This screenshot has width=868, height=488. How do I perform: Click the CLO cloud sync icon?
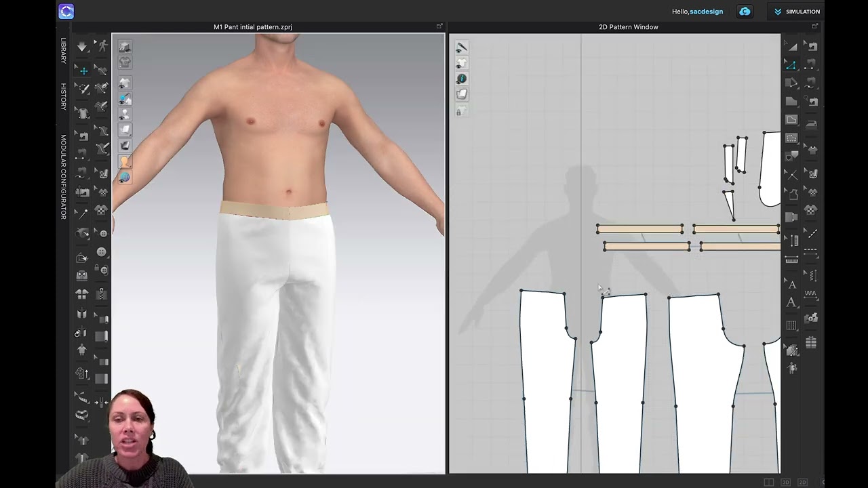pos(745,12)
